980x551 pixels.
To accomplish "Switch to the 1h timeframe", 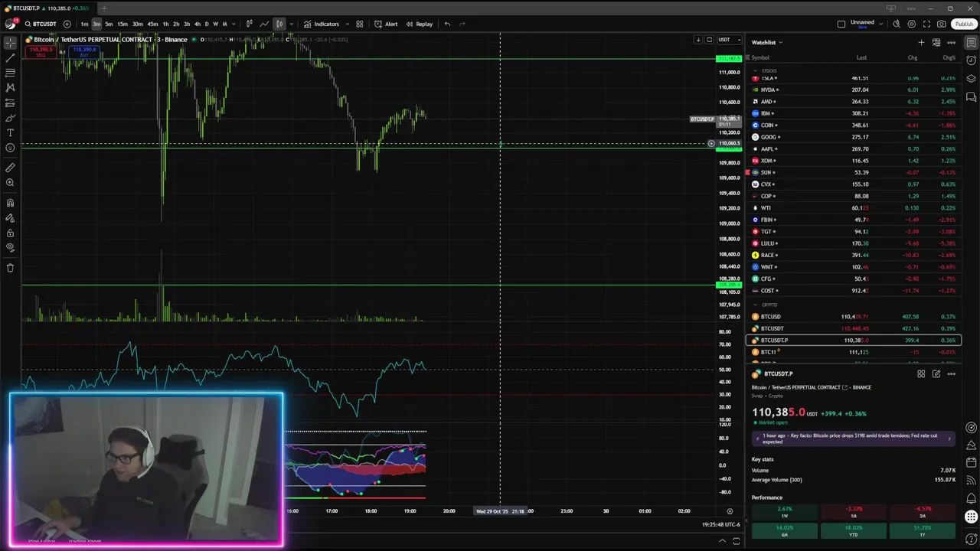I will click(165, 24).
